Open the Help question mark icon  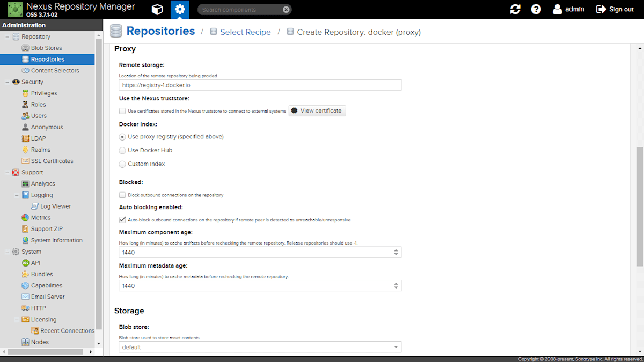coord(536,9)
